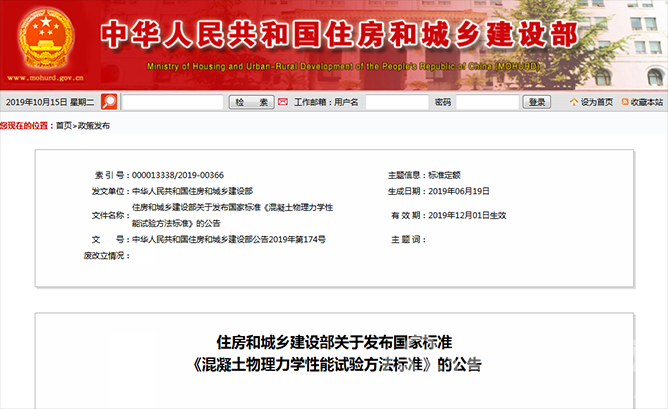Click the 废改立情况 label
The width and height of the screenshot is (668, 409).
[x=106, y=256]
